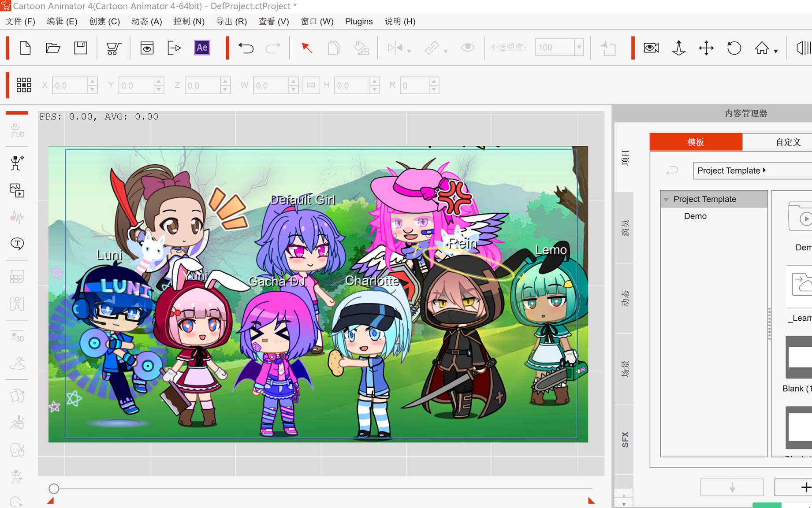Open the 导出 (R) menu
This screenshot has height=508, width=812.
tap(231, 21)
